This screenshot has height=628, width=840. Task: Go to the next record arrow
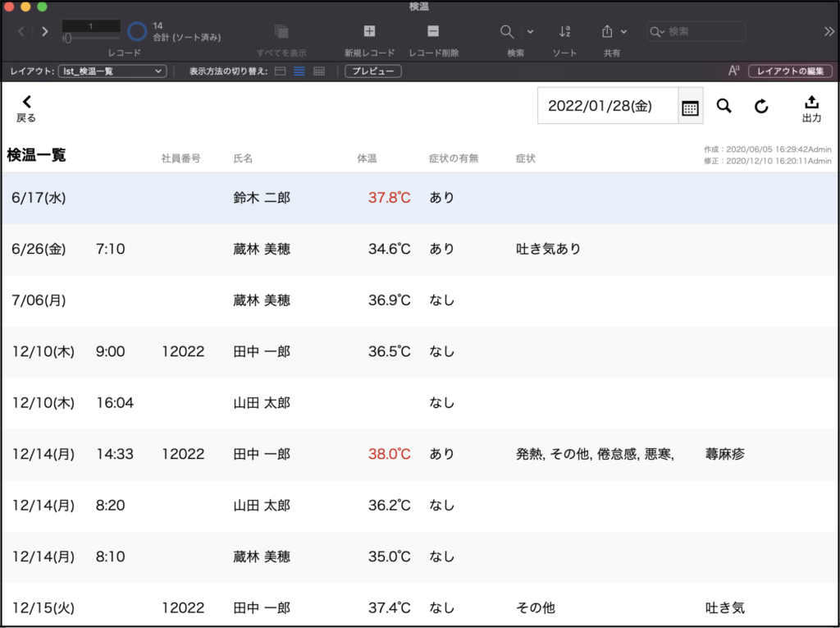click(x=44, y=32)
